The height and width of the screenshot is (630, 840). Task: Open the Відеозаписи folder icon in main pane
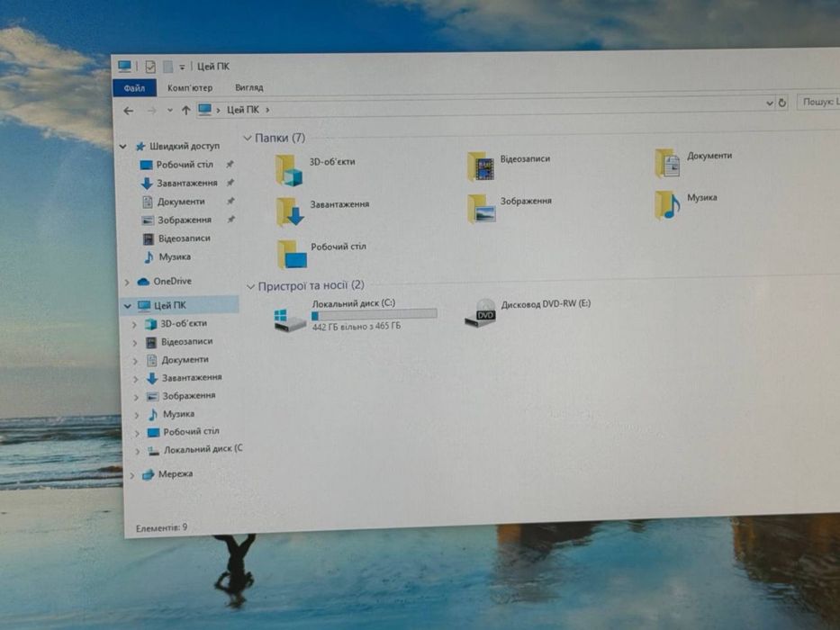[x=480, y=166]
